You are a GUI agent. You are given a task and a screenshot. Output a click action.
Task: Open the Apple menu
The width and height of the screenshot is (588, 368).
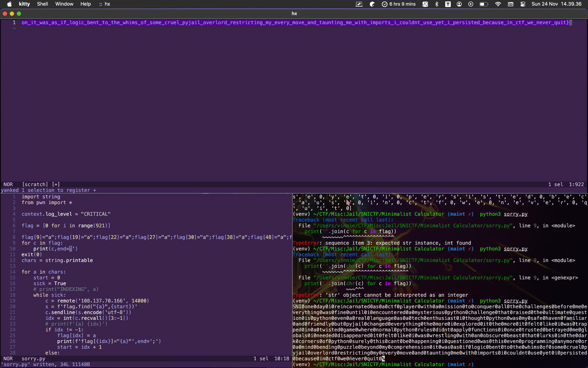(9, 4)
